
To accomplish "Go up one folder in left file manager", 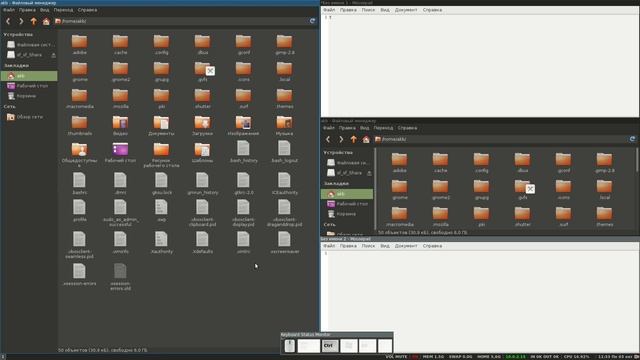I will click(33, 21).
